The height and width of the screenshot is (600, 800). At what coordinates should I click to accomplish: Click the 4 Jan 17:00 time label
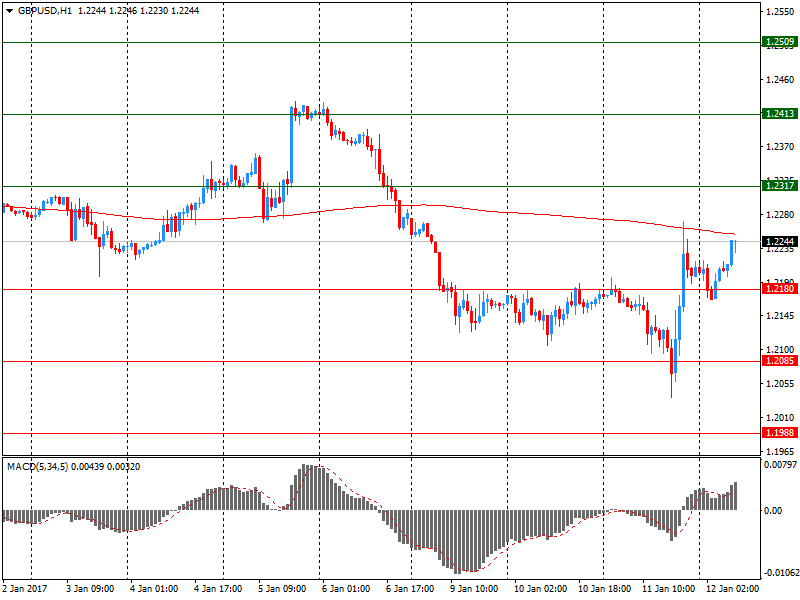pyautogui.click(x=218, y=589)
